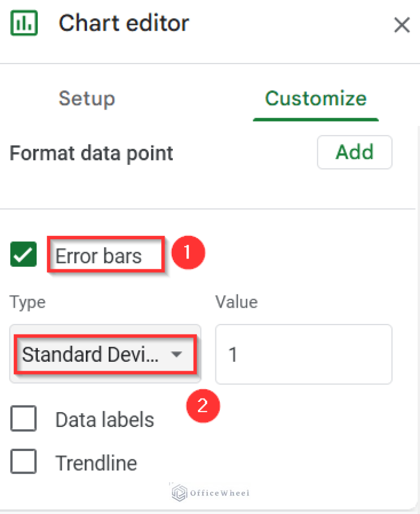This screenshot has width=420, height=514.
Task: Click the Value label above the input
Action: [x=236, y=302]
